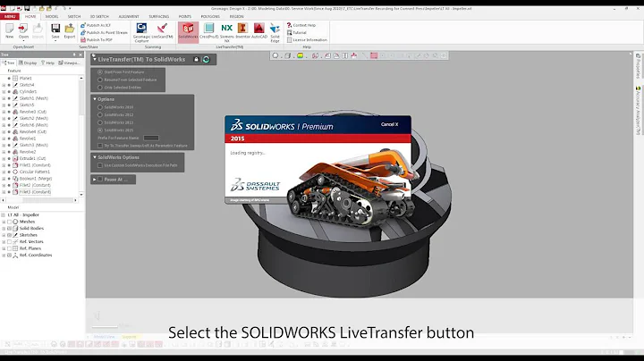Toggle Meshes visibility checkbox
The width and height of the screenshot is (644, 361).
point(9,222)
